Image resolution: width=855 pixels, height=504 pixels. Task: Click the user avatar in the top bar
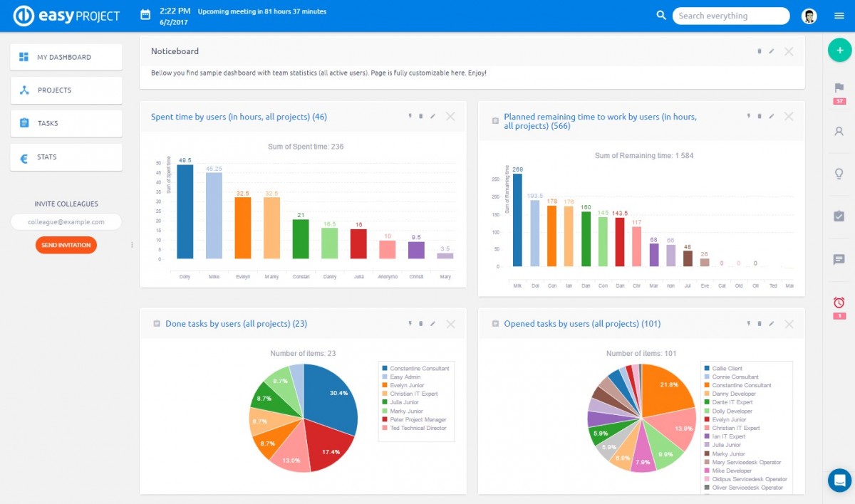(x=809, y=15)
